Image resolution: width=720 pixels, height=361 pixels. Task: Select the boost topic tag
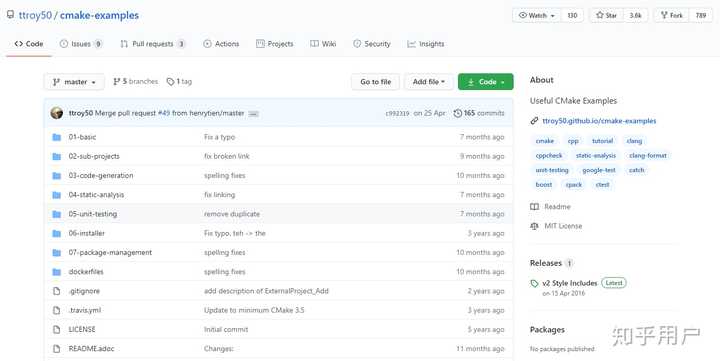(x=544, y=185)
